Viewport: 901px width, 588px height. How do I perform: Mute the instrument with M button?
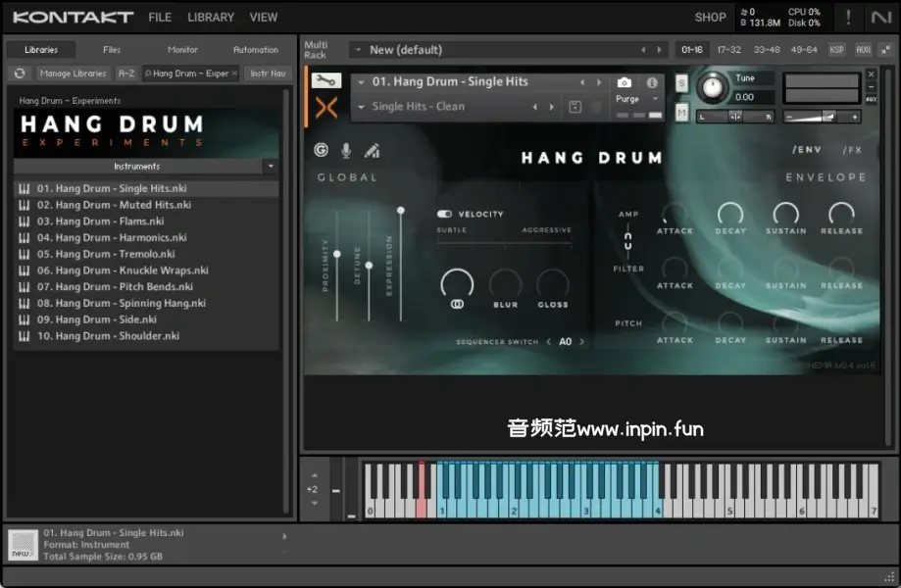pos(681,113)
